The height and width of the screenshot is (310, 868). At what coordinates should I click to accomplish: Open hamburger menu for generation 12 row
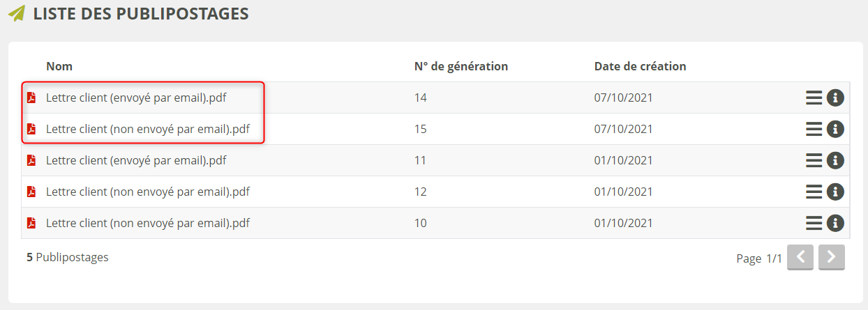(x=814, y=192)
